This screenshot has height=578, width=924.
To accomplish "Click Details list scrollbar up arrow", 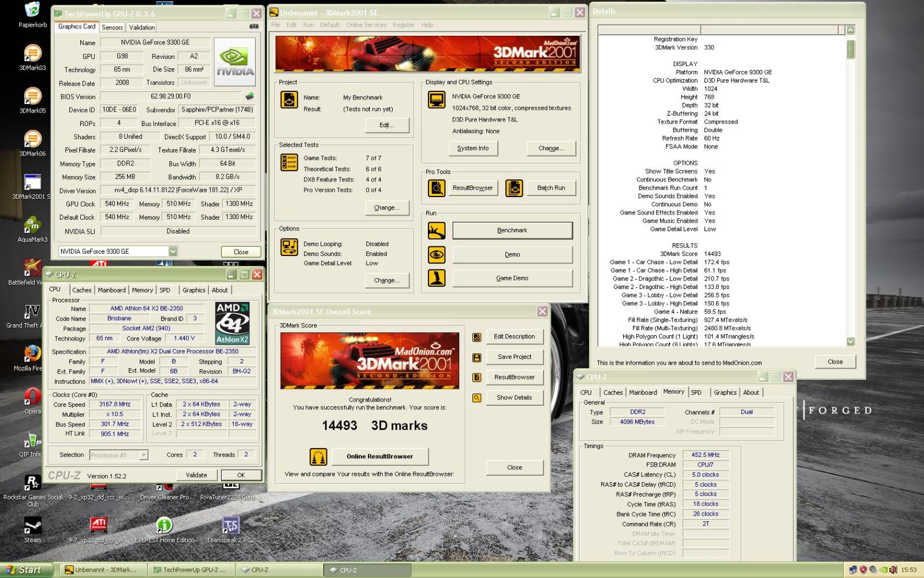I will (851, 30).
